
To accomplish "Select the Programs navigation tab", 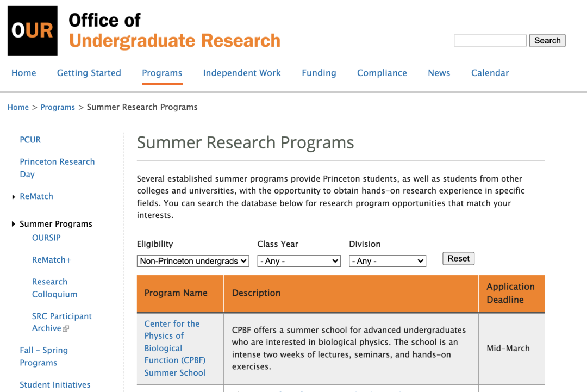I will click(162, 73).
